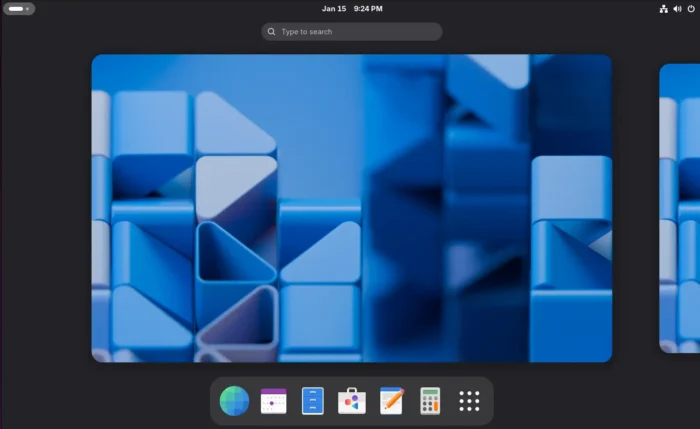700x429 pixels.
Task: Show all applications using the grid icon
Action: click(x=469, y=401)
